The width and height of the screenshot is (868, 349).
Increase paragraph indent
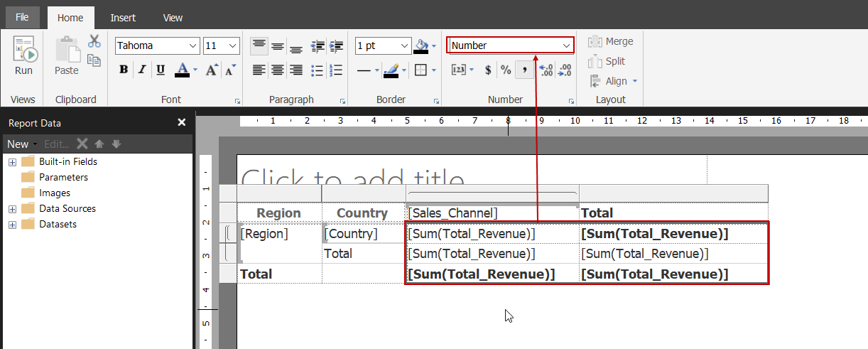pyautogui.click(x=336, y=45)
